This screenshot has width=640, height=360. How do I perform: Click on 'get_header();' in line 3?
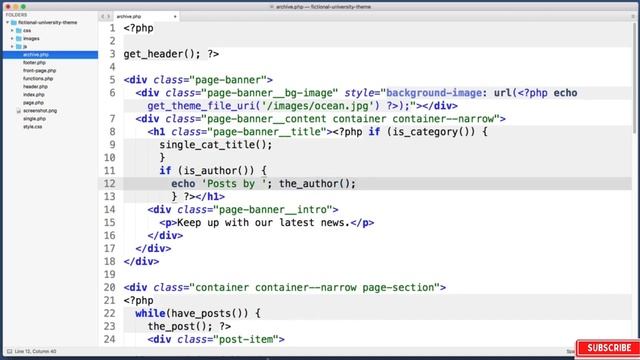point(162,54)
